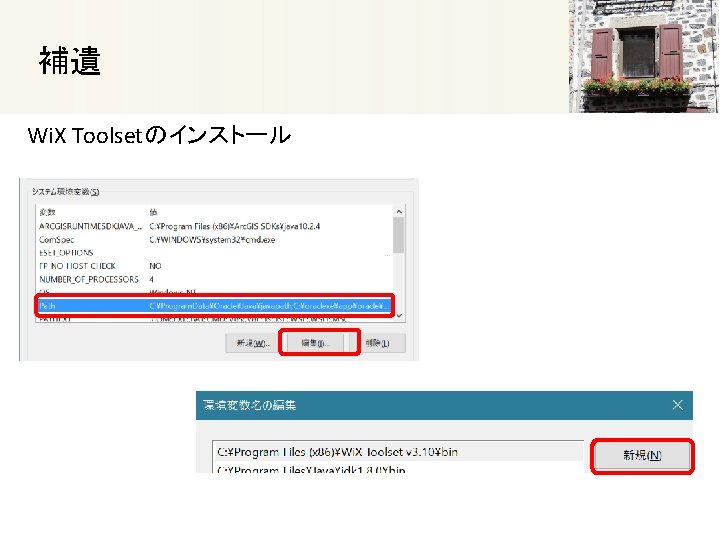The image size is (720, 540).
Task: Click the 削除(L) delete button
Action: 378,343
